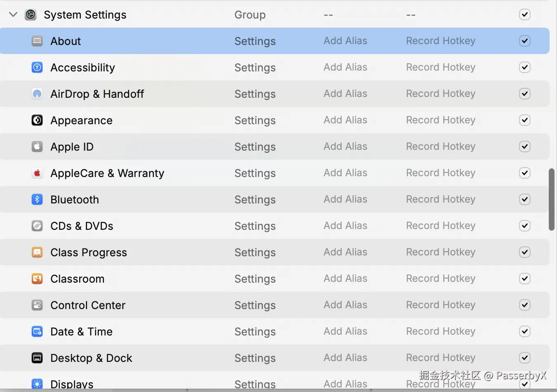Screen dimensions: 557x392
Task: Add Alias for Accessibility
Action: pyautogui.click(x=345, y=67)
